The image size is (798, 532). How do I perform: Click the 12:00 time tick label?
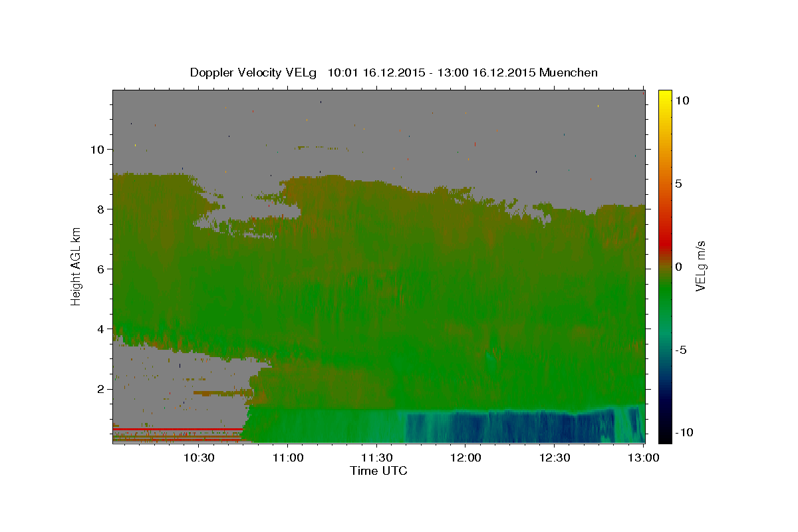point(465,458)
